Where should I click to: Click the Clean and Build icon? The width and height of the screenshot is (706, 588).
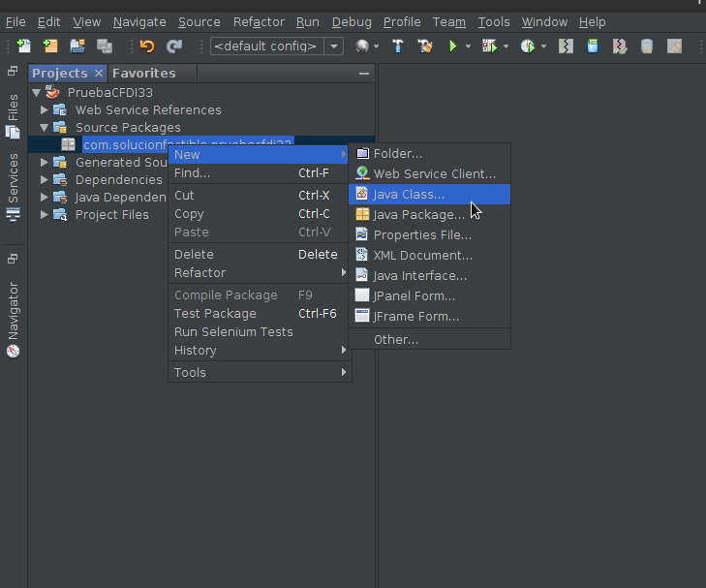[424, 46]
